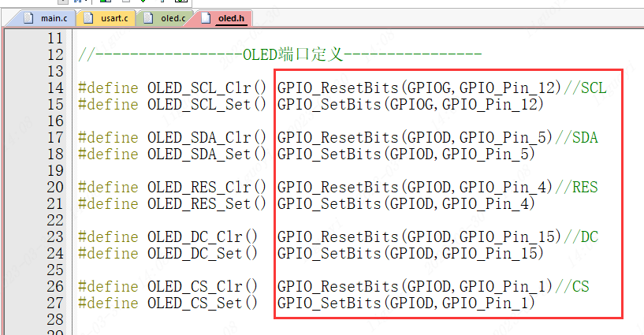The height and width of the screenshot is (335, 644).
Task: Click line number 11 in the gutter
Action: tap(55, 38)
